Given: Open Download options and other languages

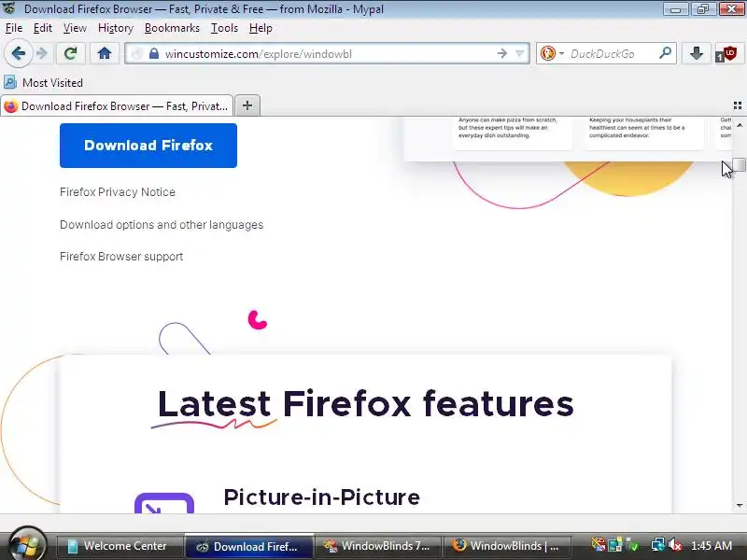Looking at the screenshot, I should pos(162,225).
